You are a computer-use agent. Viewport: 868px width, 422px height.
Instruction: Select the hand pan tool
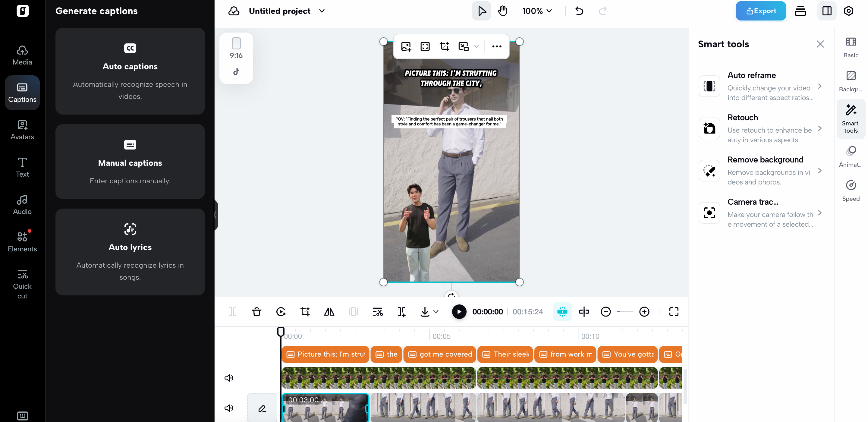point(502,11)
